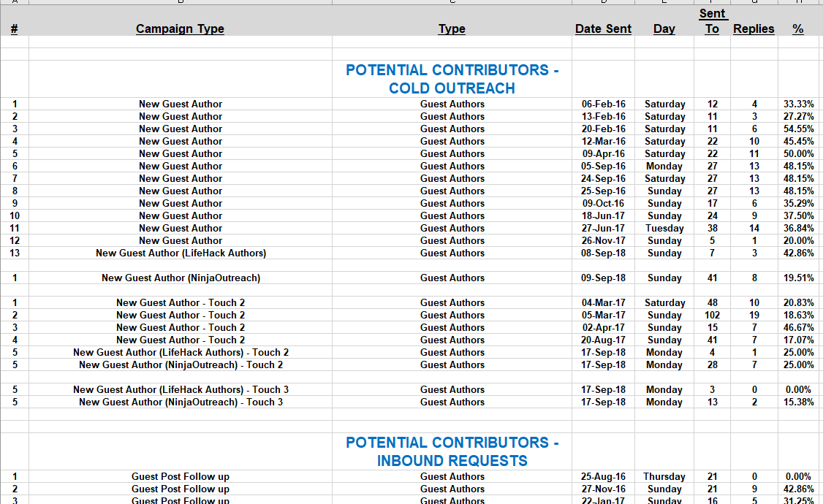Select the date cell "18-Jun-17"
This screenshot has height=504, width=823.
pos(603,215)
